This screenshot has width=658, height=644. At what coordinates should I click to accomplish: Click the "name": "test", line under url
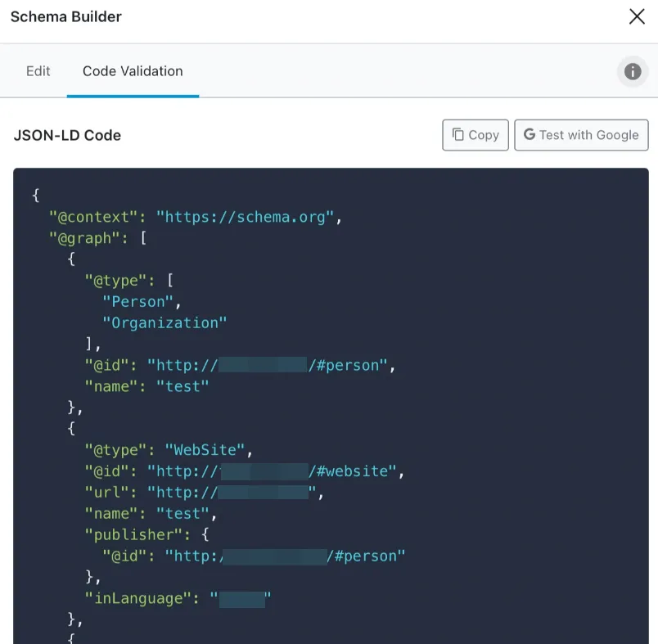151,514
